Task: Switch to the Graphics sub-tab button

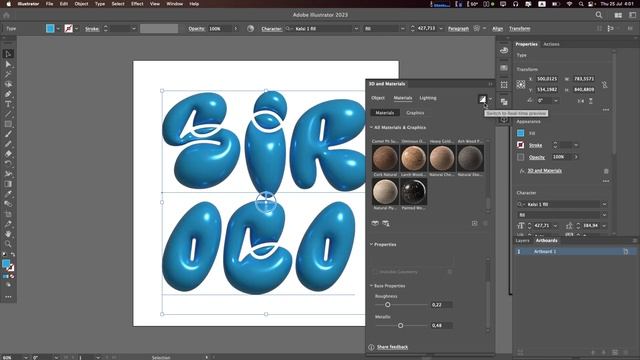Action: pyautogui.click(x=415, y=113)
